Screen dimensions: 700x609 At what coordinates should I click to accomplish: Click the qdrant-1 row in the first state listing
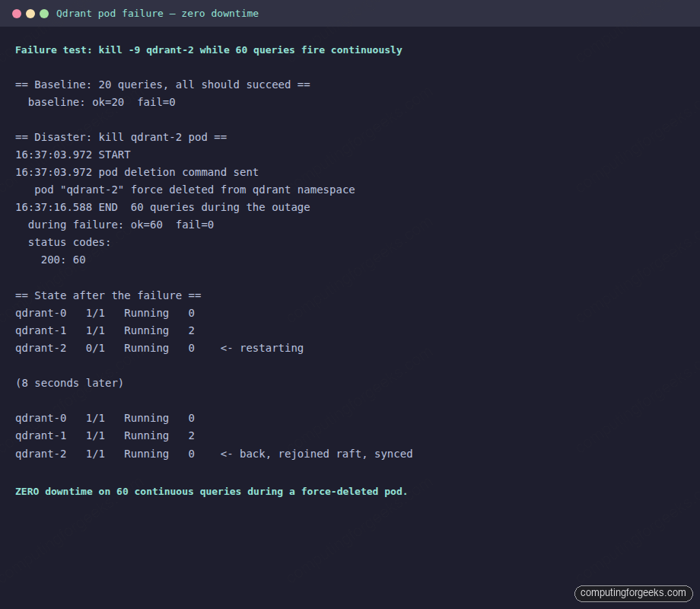(105, 330)
